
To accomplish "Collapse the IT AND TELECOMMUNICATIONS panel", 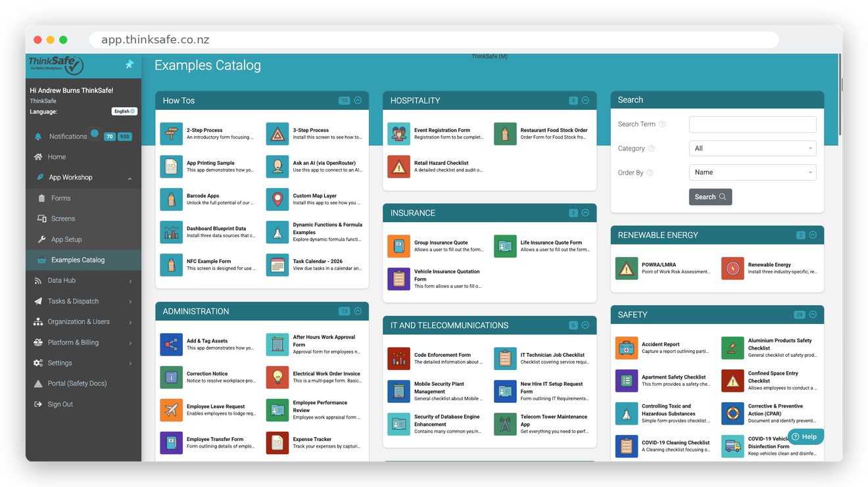I will coord(585,325).
